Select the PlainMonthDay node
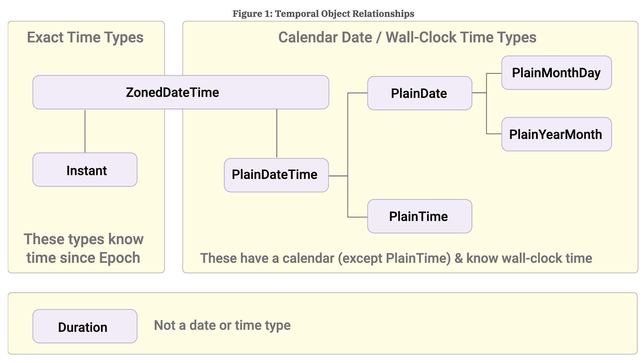 pos(556,73)
